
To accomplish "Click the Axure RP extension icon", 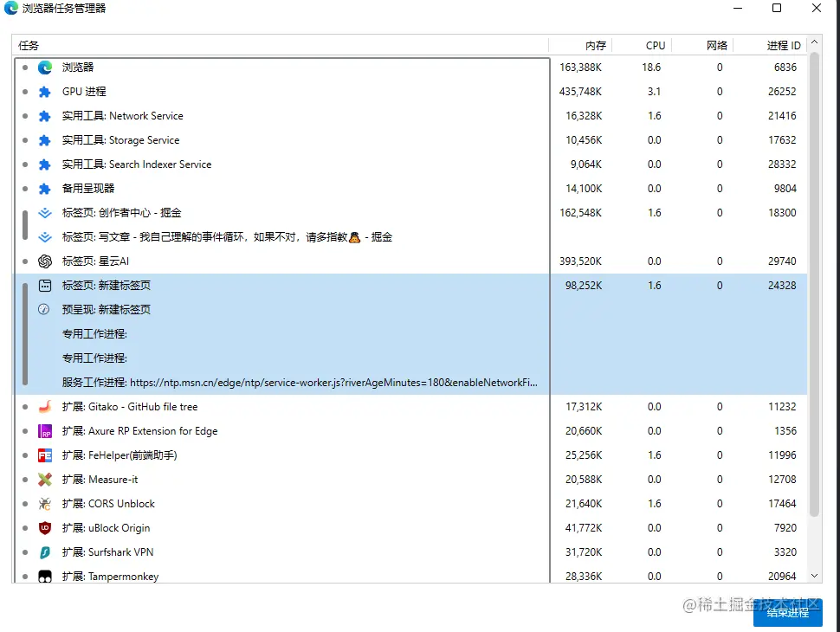I will pyautogui.click(x=45, y=431).
